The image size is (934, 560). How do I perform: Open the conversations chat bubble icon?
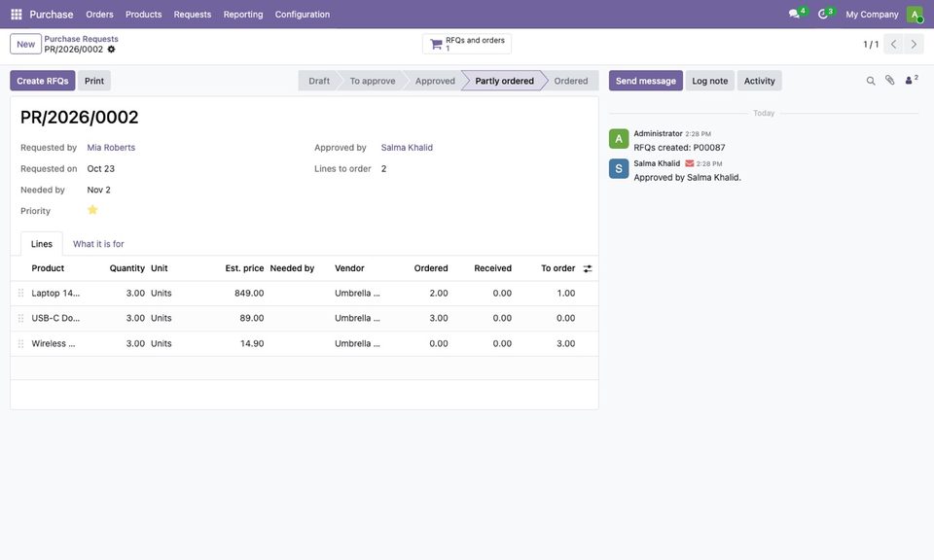(794, 15)
